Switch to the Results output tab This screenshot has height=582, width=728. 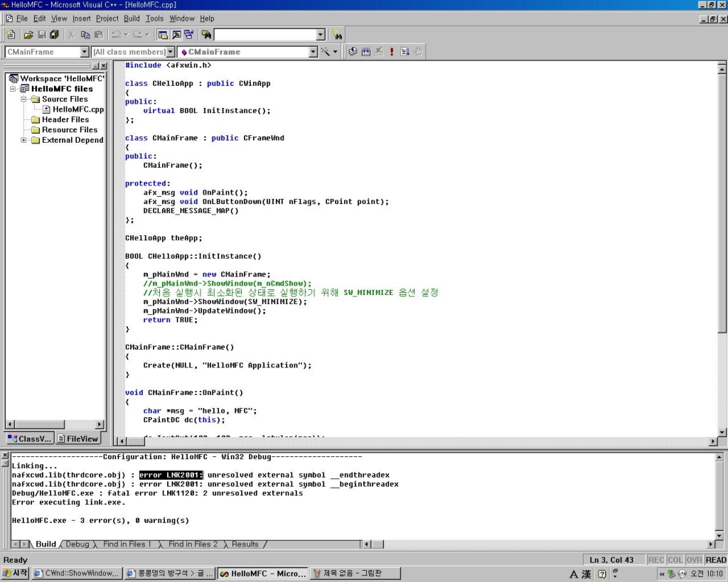[x=245, y=544]
